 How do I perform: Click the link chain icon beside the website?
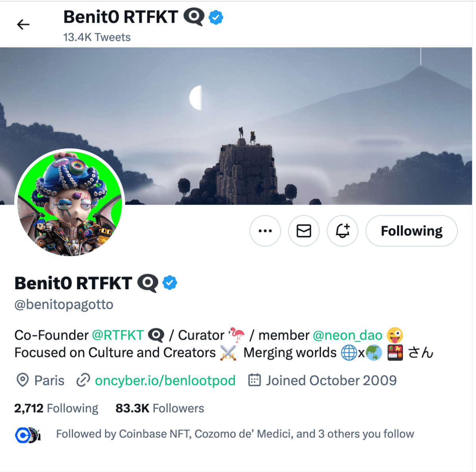83,380
